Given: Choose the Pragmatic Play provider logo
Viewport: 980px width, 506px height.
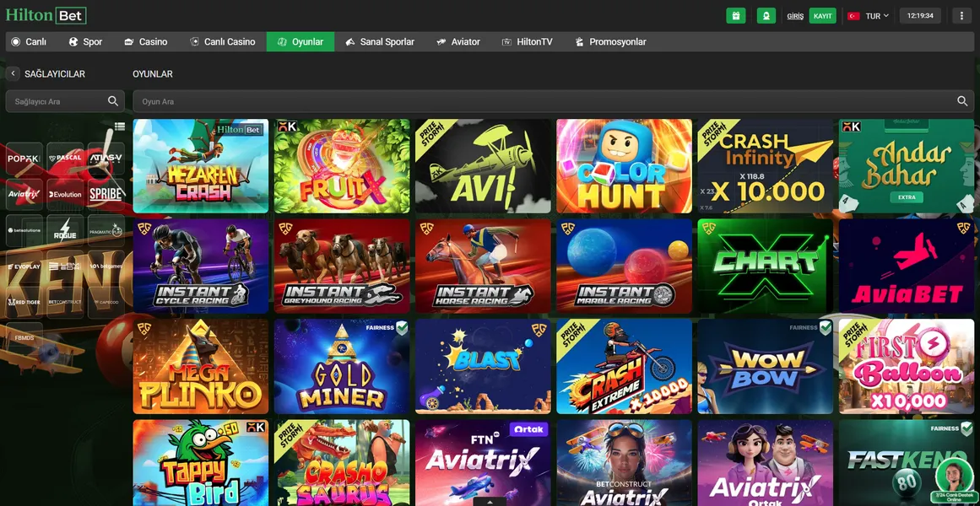Looking at the screenshot, I should [x=106, y=230].
